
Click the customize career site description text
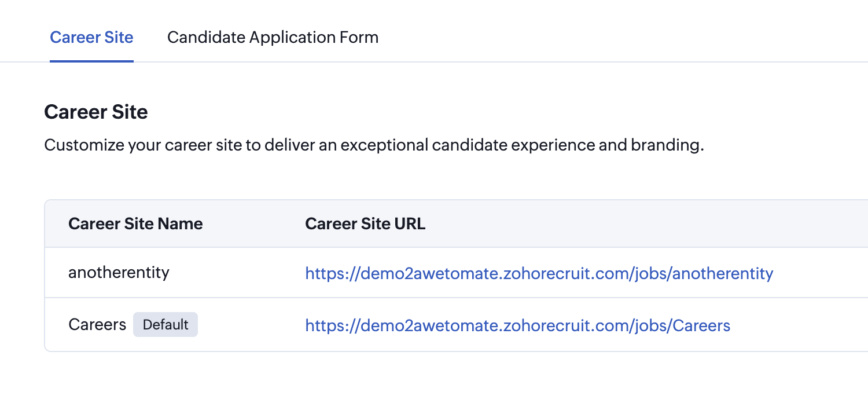point(374,145)
